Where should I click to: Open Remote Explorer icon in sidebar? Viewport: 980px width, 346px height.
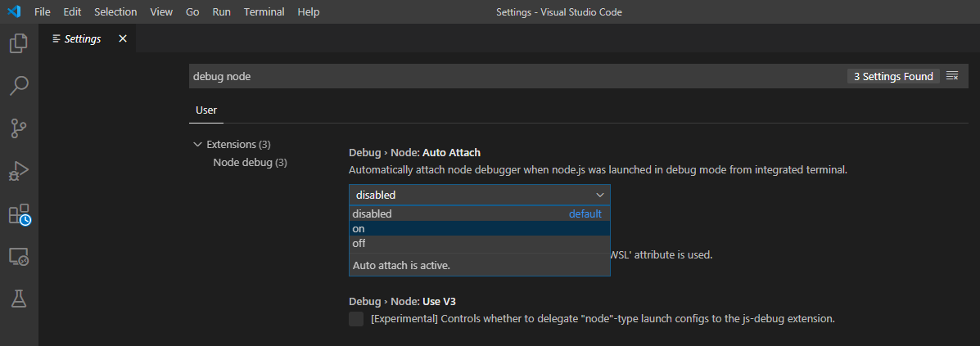(x=19, y=257)
